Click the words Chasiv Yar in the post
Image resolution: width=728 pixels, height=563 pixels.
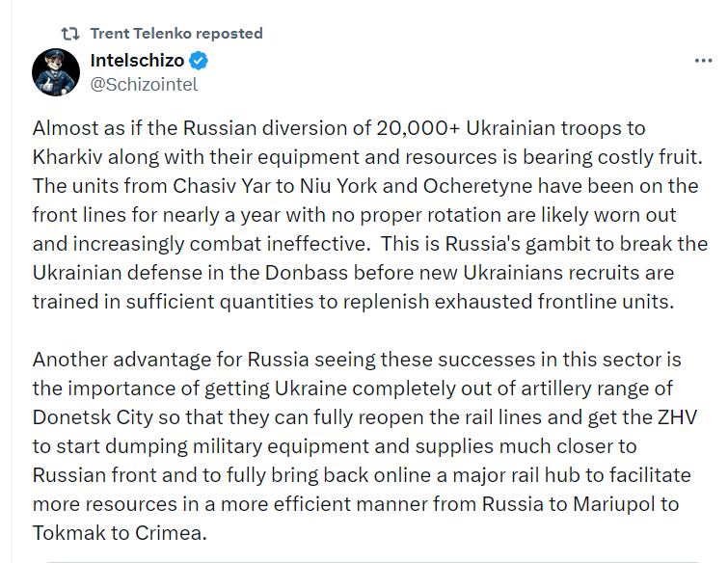[222, 186]
